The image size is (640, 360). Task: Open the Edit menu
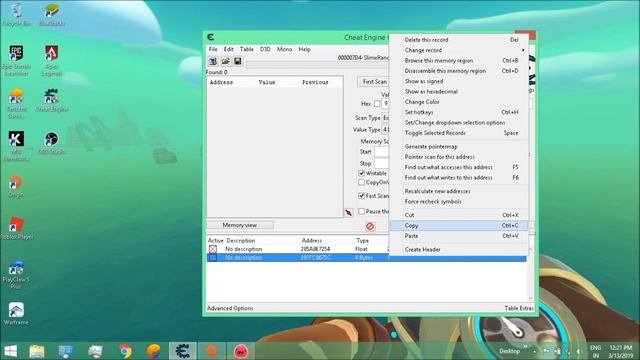click(229, 49)
